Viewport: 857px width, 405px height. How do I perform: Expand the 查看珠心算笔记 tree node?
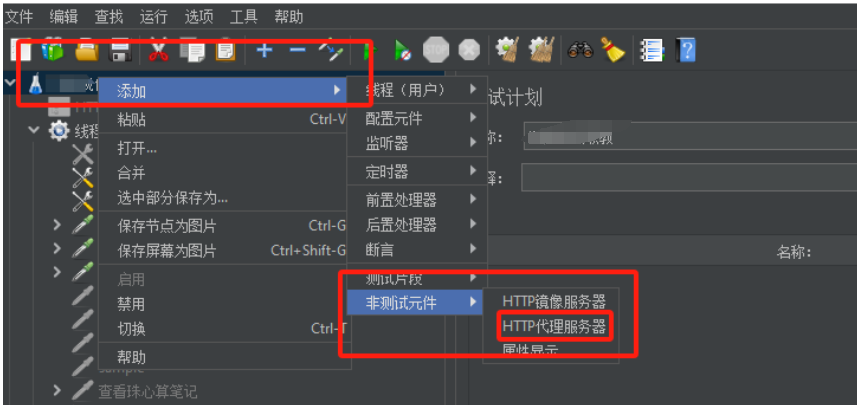coord(57,390)
